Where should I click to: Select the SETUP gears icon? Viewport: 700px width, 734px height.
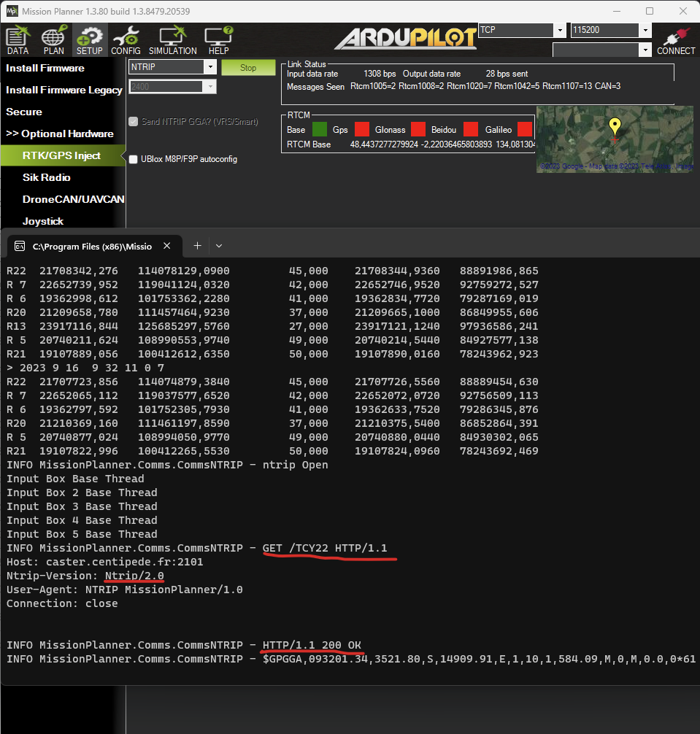[x=89, y=40]
